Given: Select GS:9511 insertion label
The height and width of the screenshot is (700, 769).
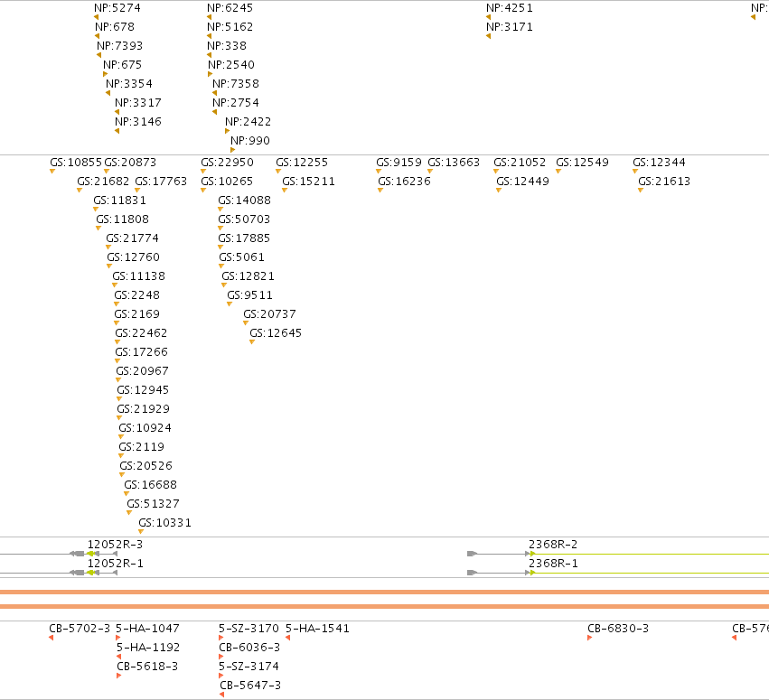Looking at the screenshot, I should click(x=250, y=295).
